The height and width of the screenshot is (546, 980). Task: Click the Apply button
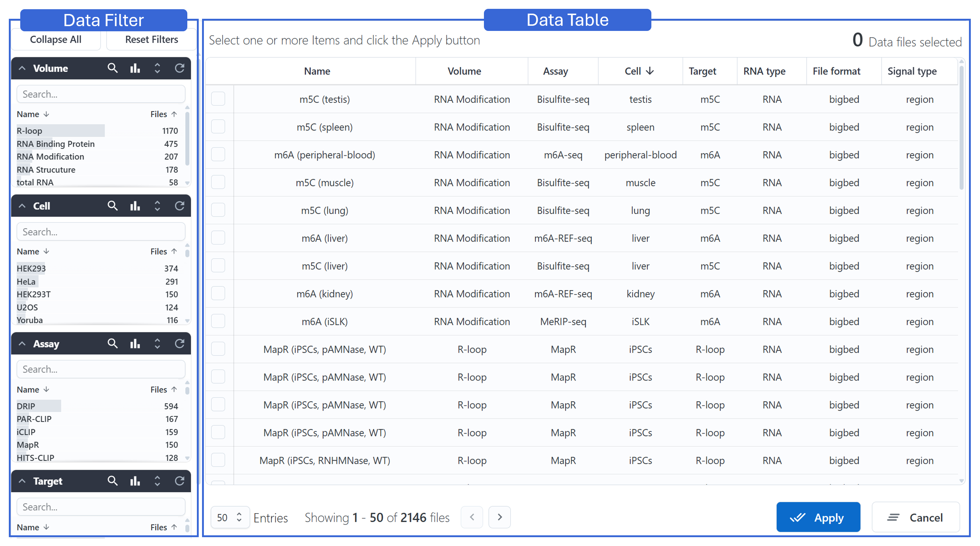tap(818, 517)
